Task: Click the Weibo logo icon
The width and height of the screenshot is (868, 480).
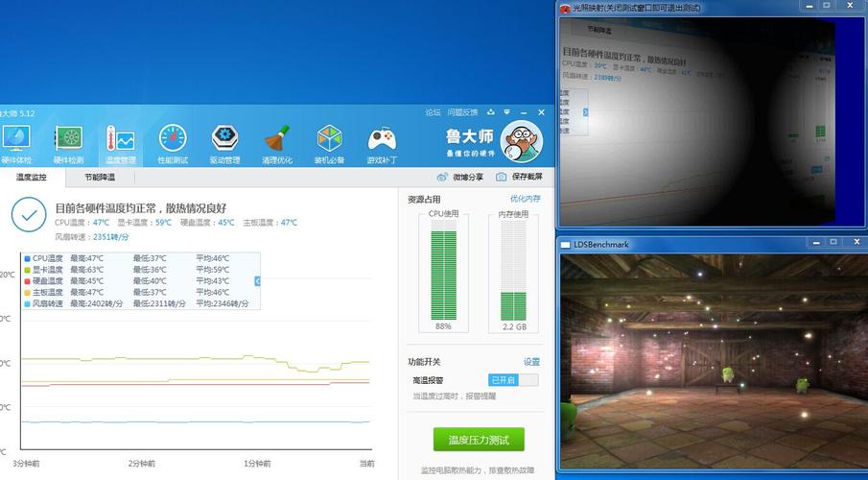Action: click(x=442, y=177)
